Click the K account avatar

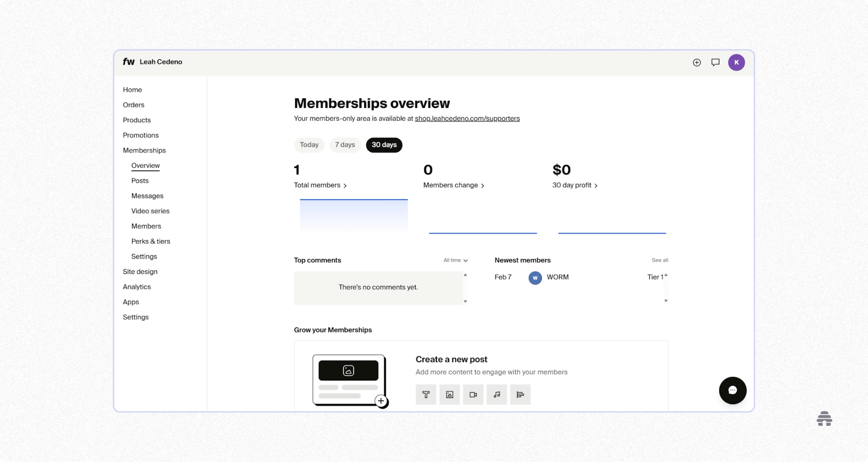736,62
